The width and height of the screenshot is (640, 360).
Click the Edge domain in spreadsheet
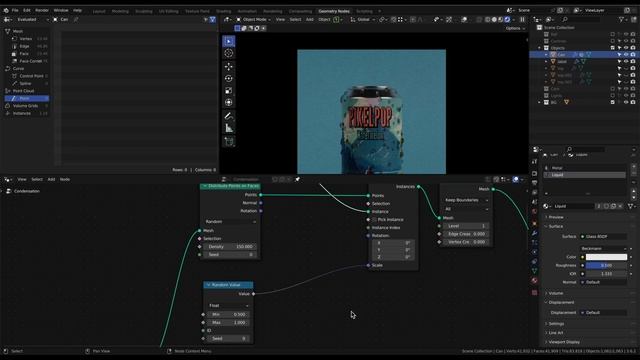(27, 46)
